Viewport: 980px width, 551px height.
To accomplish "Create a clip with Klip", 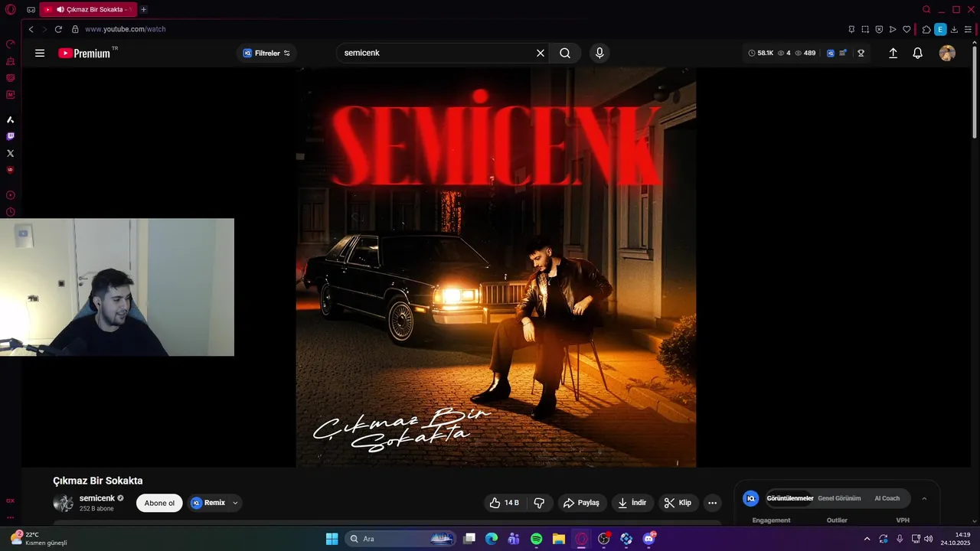I will point(678,503).
